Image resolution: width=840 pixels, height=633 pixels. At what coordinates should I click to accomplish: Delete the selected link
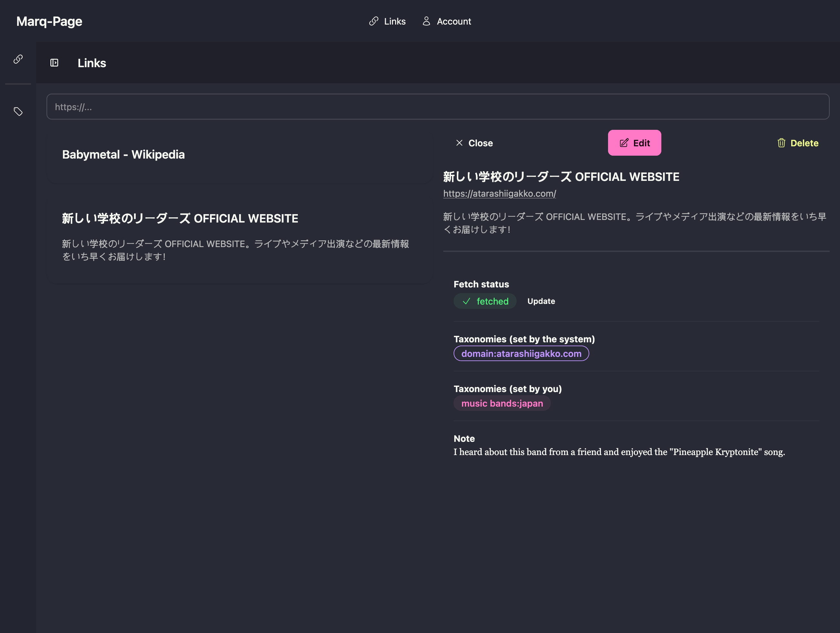(x=797, y=143)
